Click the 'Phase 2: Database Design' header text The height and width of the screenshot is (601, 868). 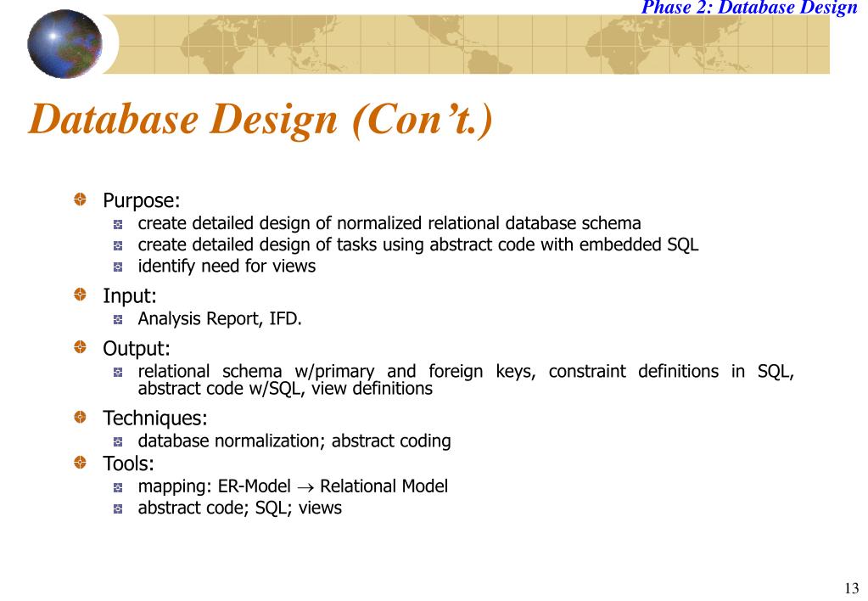pos(749,8)
